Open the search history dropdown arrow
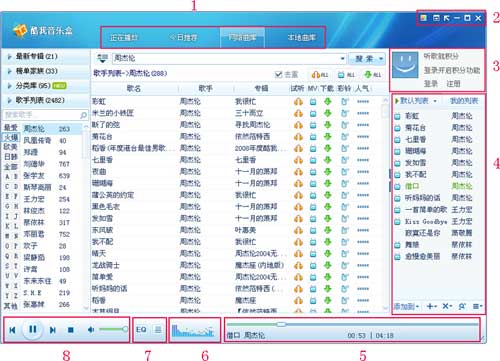Viewport: 500px width, 361px height. coord(342,59)
